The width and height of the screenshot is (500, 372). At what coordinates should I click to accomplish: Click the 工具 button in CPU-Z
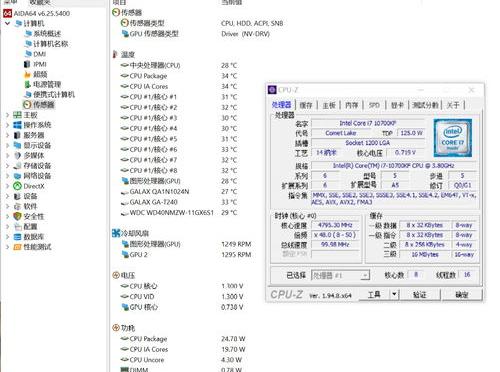click(x=374, y=294)
